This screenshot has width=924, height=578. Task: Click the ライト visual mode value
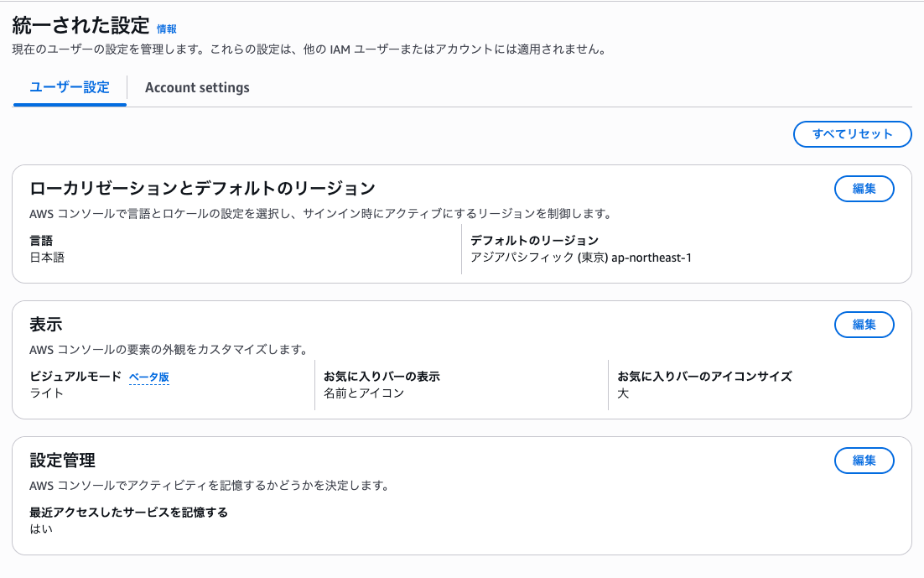point(47,393)
